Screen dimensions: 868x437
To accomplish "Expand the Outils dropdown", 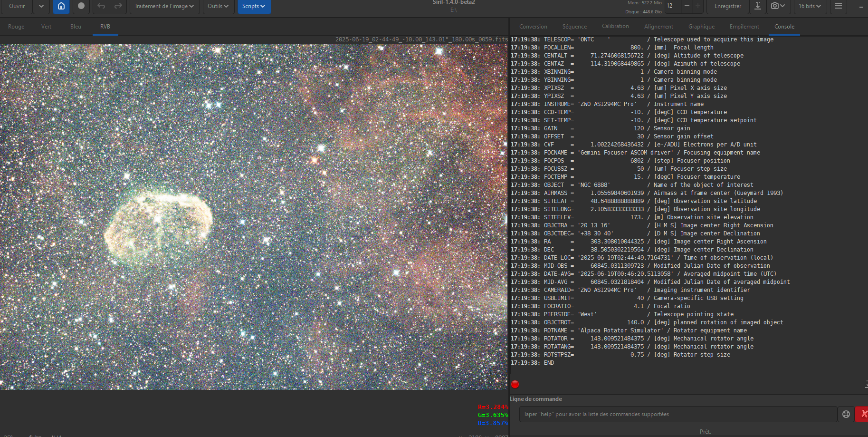I will pos(218,6).
